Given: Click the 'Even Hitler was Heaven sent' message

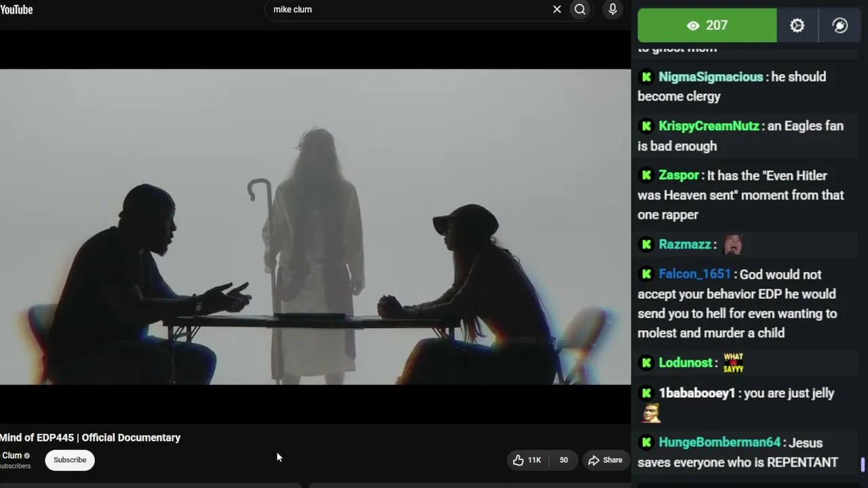Looking at the screenshot, I should (x=741, y=195).
